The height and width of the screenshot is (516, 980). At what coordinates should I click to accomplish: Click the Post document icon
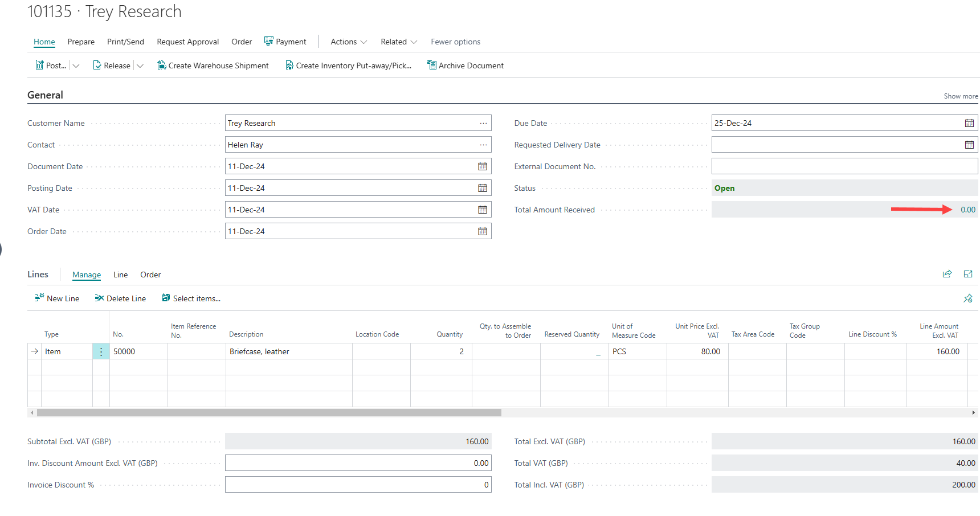[x=39, y=65]
